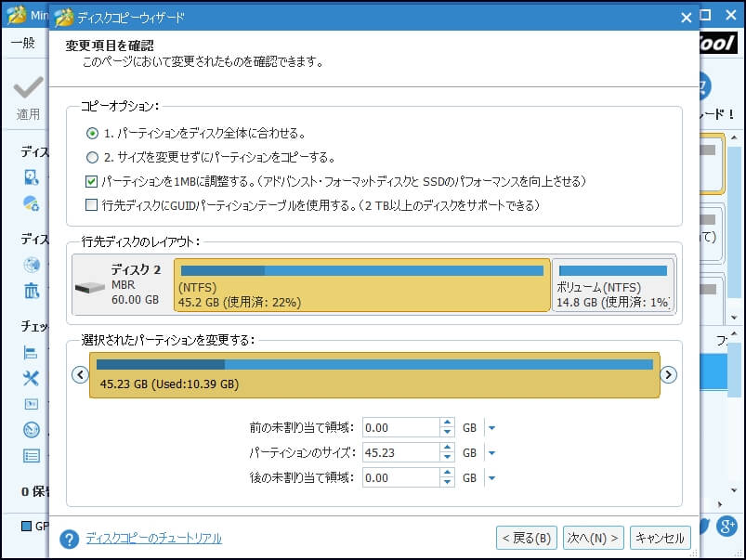Open unit dropdown for パーティションのサイズ

[x=492, y=453]
